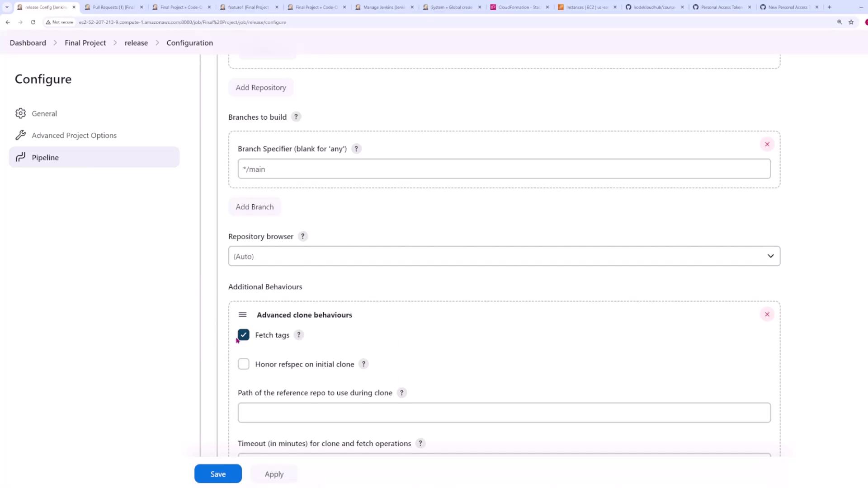Click help icon next to Timeout for clone label
The height and width of the screenshot is (488, 868).
coord(420,443)
